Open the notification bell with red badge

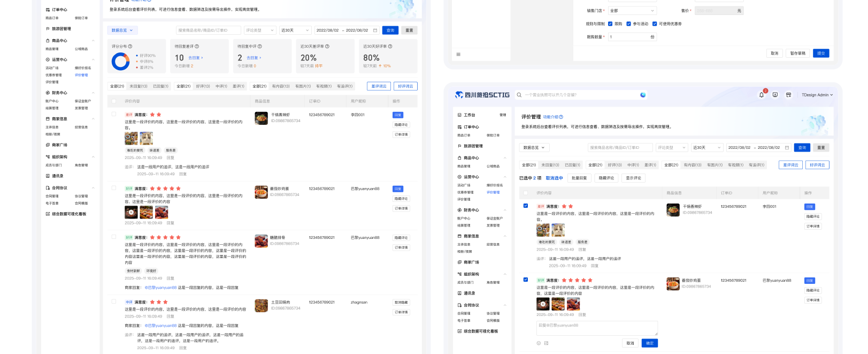(x=762, y=95)
